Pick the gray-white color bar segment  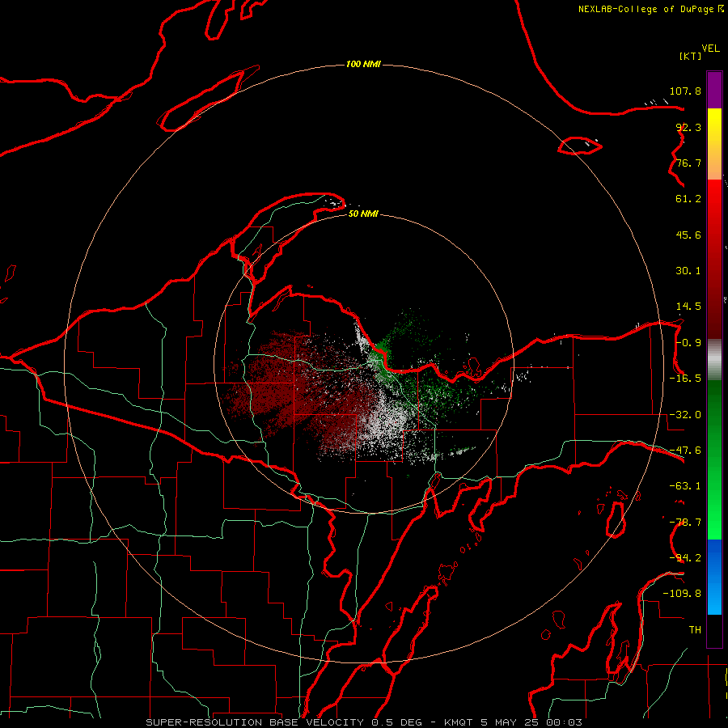tap(714, 359)
